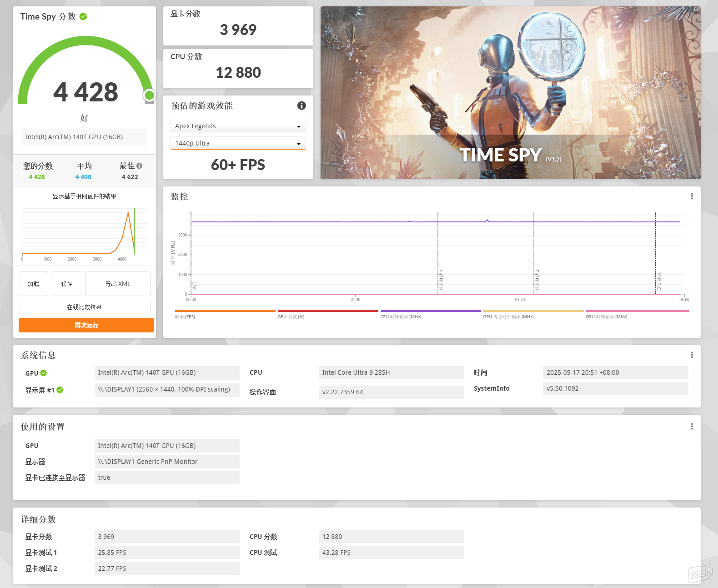
Task: Click 显卡测试 1 result 25.85 FPS
Action: pyautogui.click(x=167, y=553)
